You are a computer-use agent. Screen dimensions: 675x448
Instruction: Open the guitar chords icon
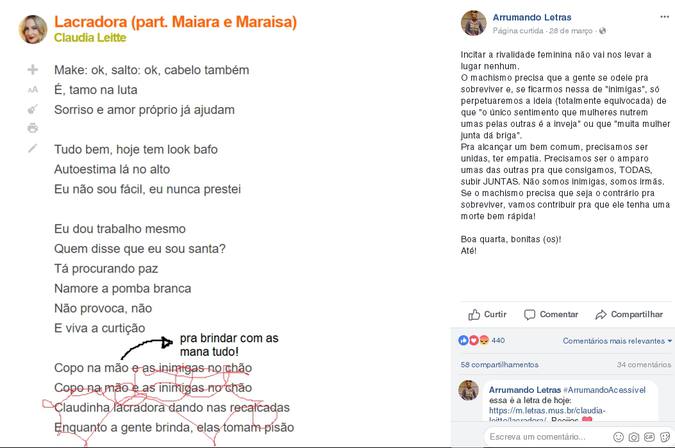pyautogui.click(x=33, y=109)
